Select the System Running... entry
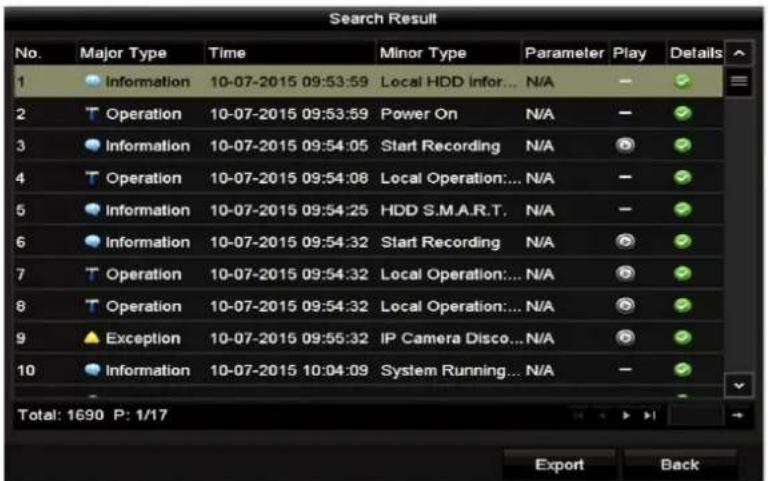 (x=368, y=370)
